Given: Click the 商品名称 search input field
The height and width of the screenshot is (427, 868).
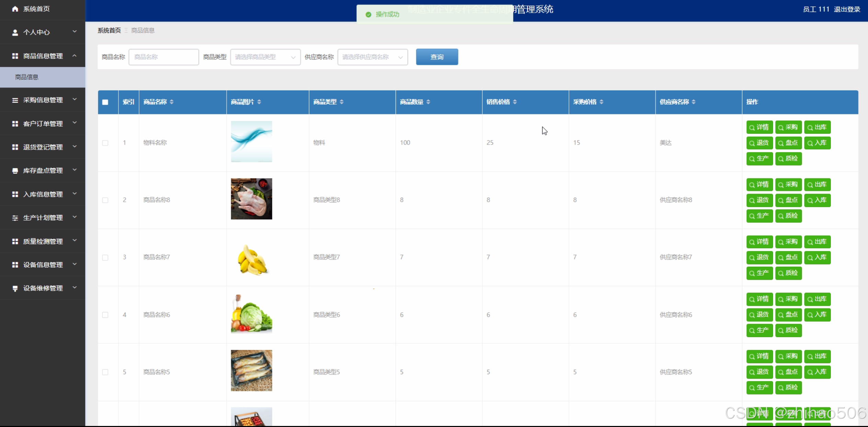Looking at the screenshot, I should coord(163,57).
